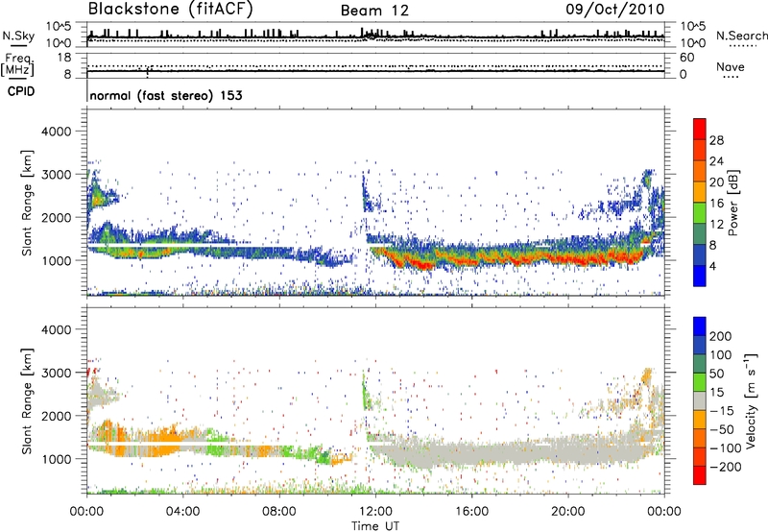
Task: Click the Slant Range label of power panel
Action: [x=27, y=203]
